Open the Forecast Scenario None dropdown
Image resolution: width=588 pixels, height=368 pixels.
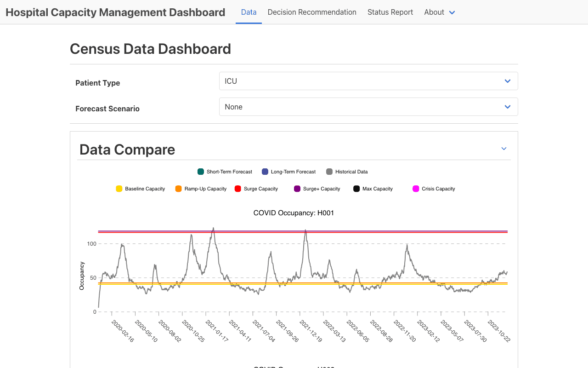tap(368, 107)
